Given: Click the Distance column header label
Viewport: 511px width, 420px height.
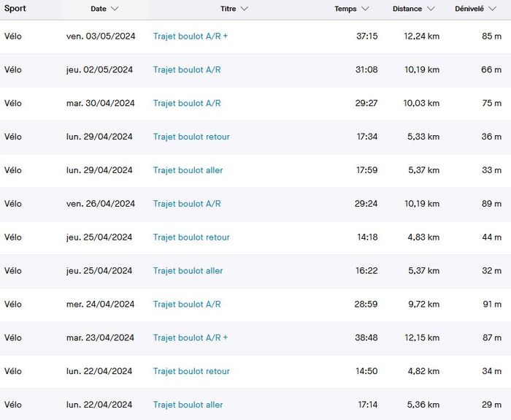Looking at the screenshot, I should click(407, 9).
